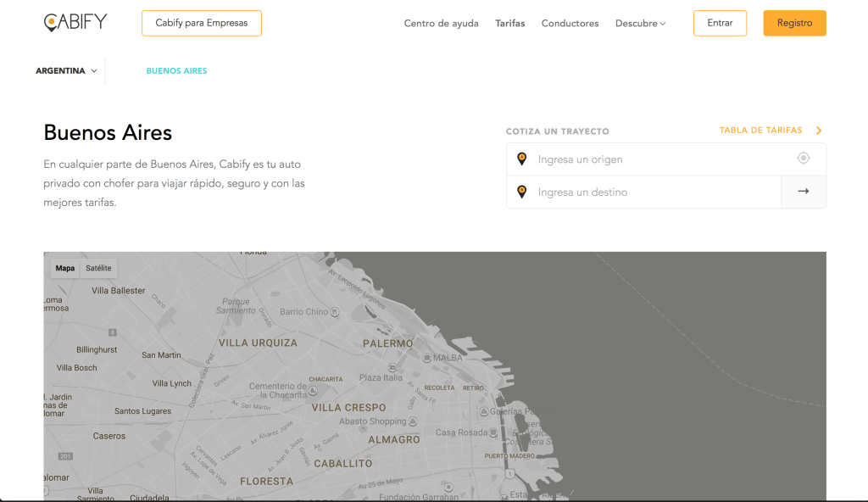Submit route with the arrow button
This screenshot has height=502, width=868.
click(x=803, y=192)
